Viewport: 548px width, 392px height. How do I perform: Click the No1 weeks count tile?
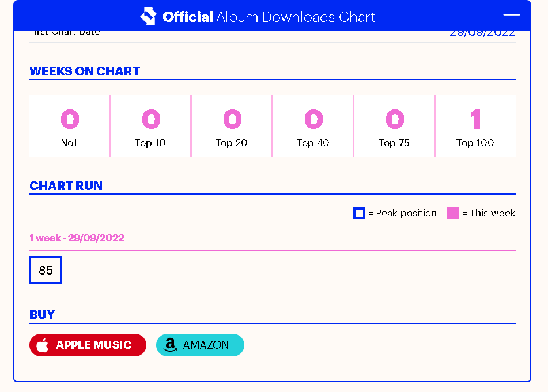pos(69,126)
